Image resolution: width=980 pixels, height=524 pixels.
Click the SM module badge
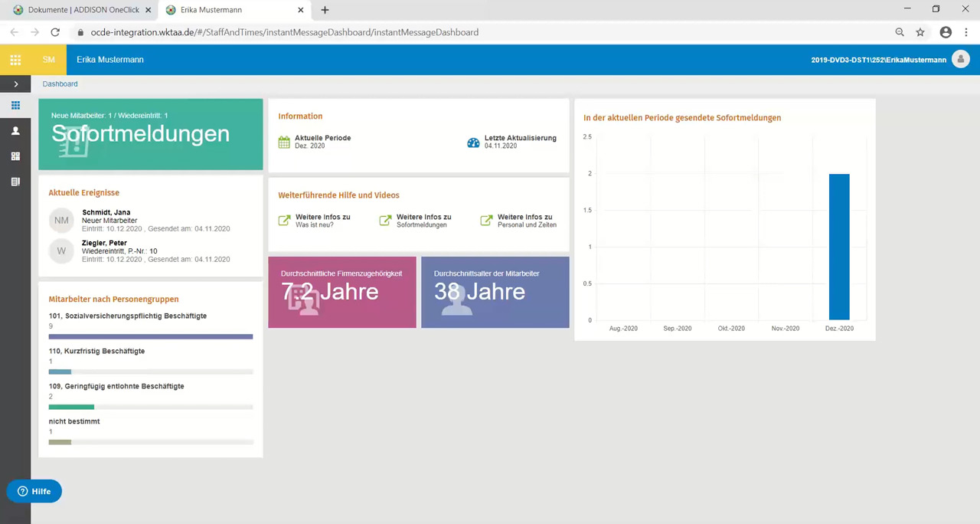(x=49, y=60)
